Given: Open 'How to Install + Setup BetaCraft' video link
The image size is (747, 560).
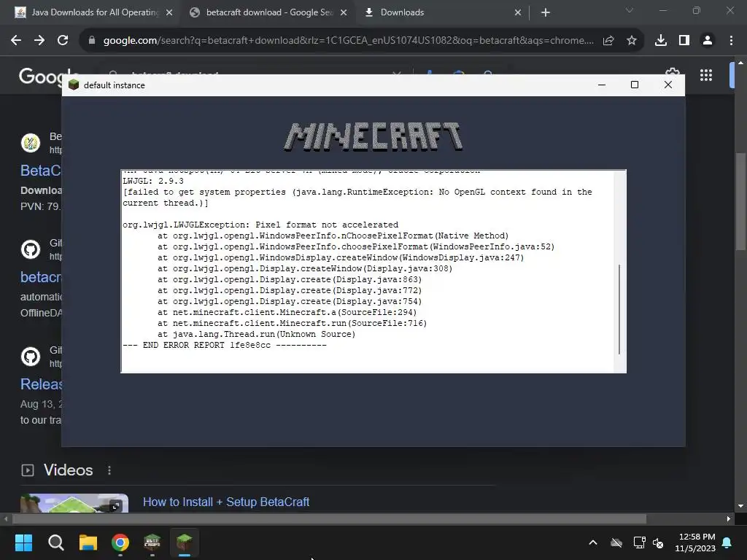Looking at the screenshot, I should coord(226,502).
